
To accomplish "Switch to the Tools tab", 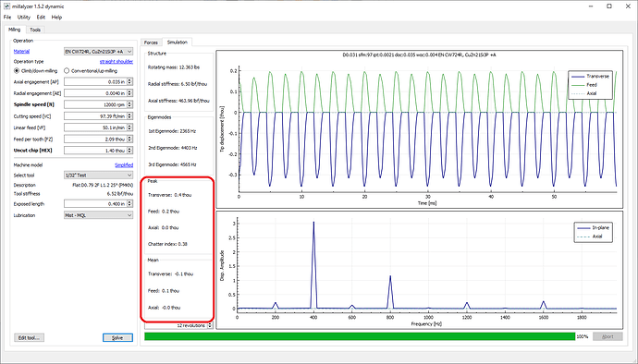I will pyautogui.click(x=35, y=30).
